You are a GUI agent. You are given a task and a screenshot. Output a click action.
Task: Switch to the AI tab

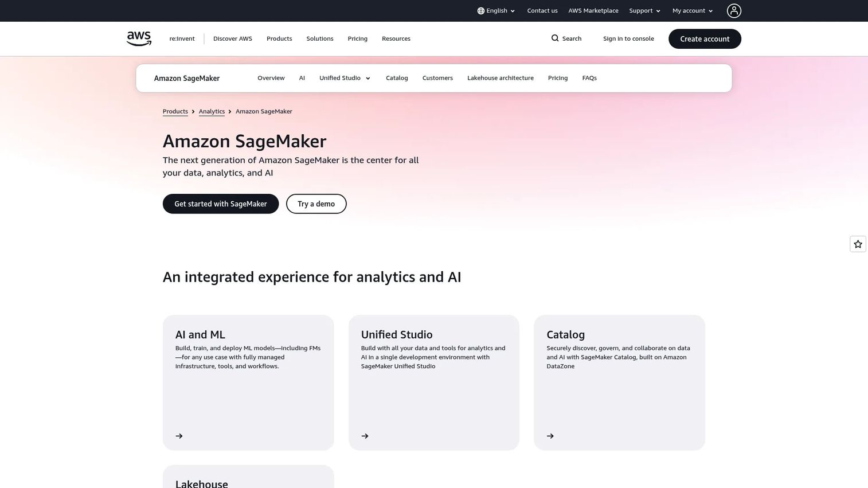[302, 78]
